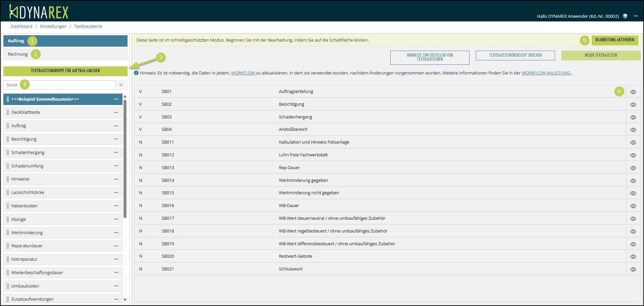The height and width of the screenshot is (306, 644).
Task: Open the three-dot menu in top header
Action: [635, 16]
